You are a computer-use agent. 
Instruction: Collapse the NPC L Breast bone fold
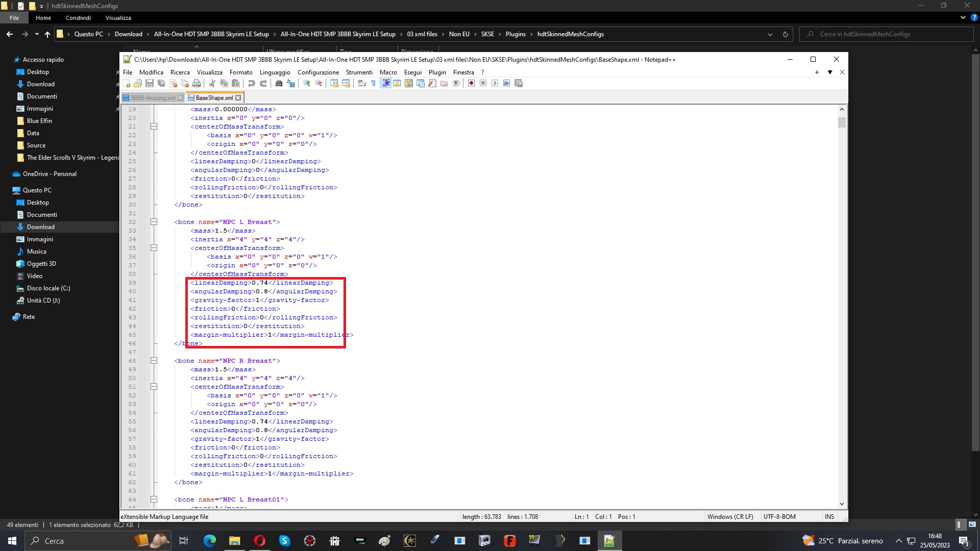point(154,222)
